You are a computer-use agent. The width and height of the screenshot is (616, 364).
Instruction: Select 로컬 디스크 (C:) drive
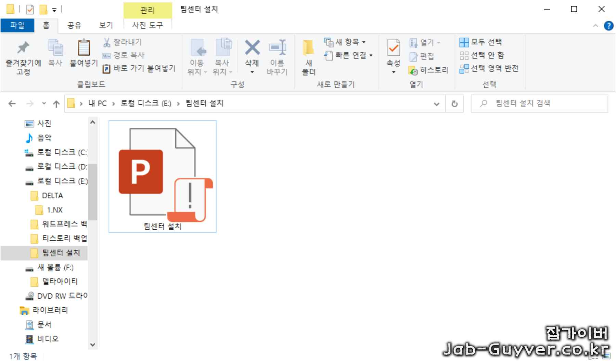[56, 152]
